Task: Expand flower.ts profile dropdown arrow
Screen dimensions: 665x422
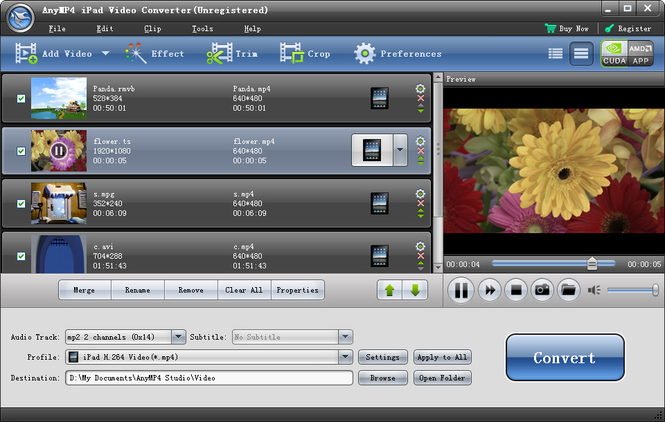Action: click(400, 150)
